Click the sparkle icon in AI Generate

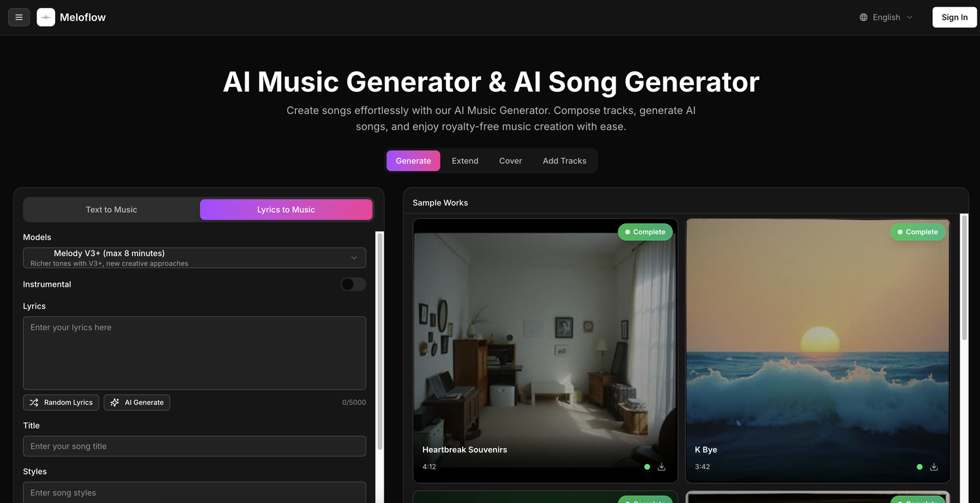tap(115, 402)
